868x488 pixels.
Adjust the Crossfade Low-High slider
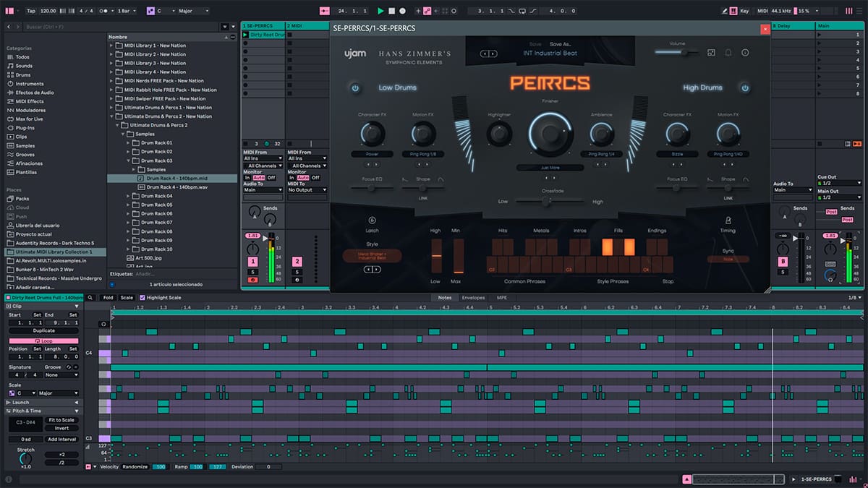(550, 202)
